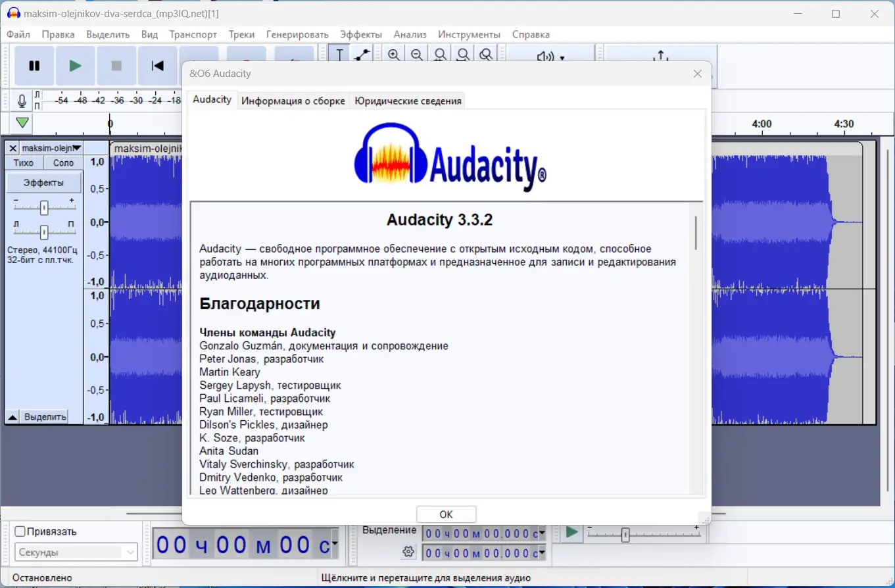Skip to start of the track
Image resolution: width=895 pixels, height=588 pixels.
pos(158,66)
